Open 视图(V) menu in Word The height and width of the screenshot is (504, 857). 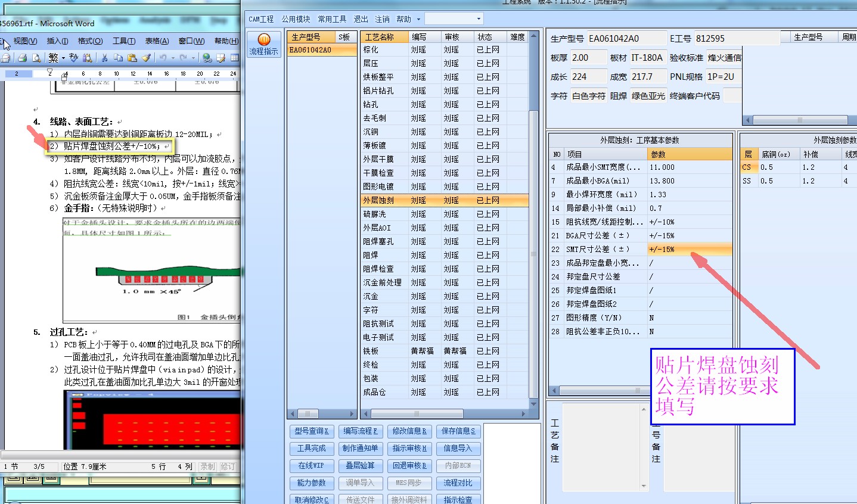pos(25,41)
